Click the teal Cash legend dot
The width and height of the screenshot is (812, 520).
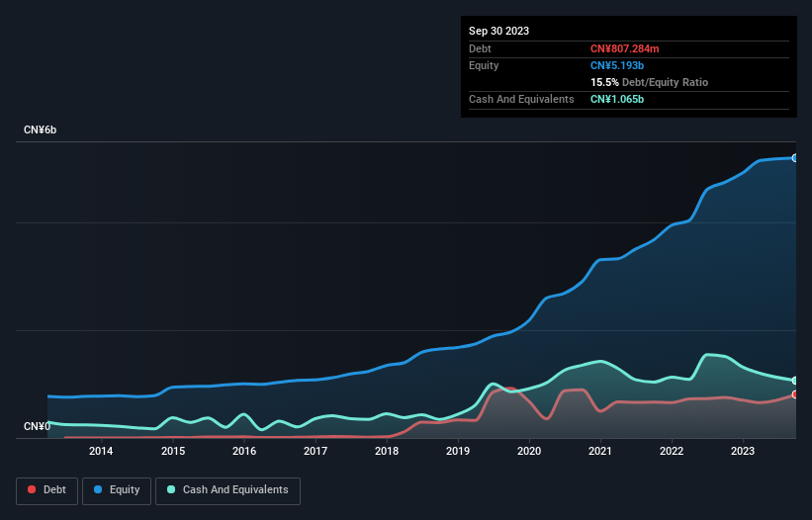coord(171,489)
